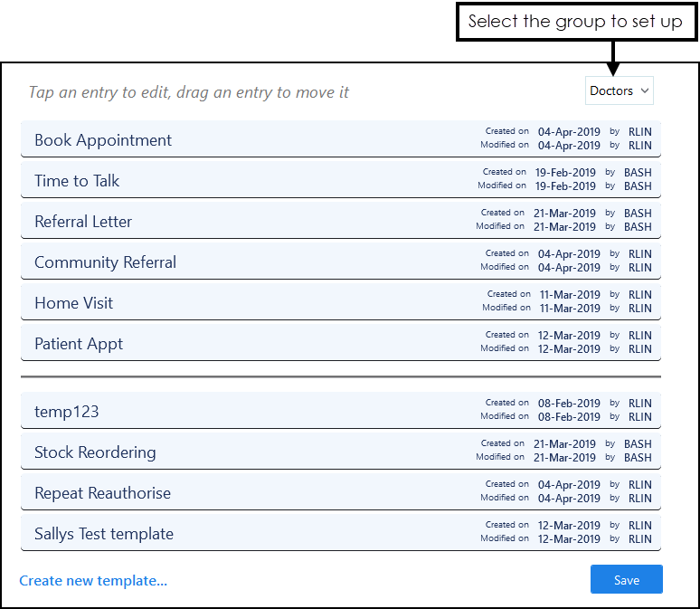Viewport: 700px width, 609px height.
Task: Tap the Time to Talk entry
Action: pos(341,179)
